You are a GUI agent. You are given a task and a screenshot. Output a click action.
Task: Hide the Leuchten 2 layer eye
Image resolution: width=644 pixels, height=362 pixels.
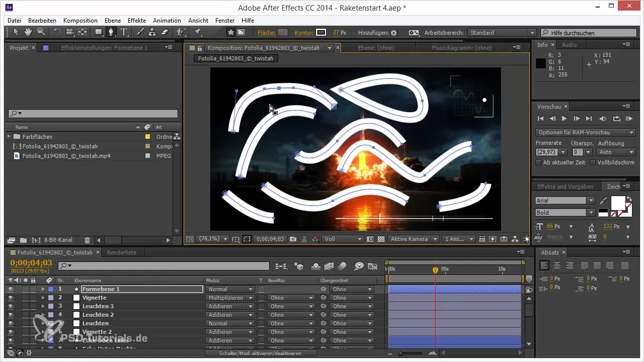11,315
